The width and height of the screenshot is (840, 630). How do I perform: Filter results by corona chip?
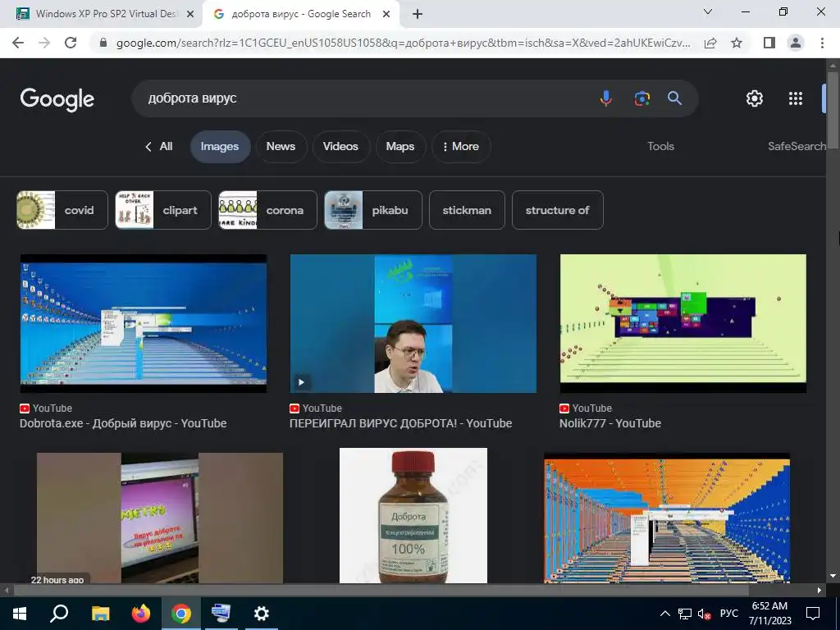coord(268,210)
